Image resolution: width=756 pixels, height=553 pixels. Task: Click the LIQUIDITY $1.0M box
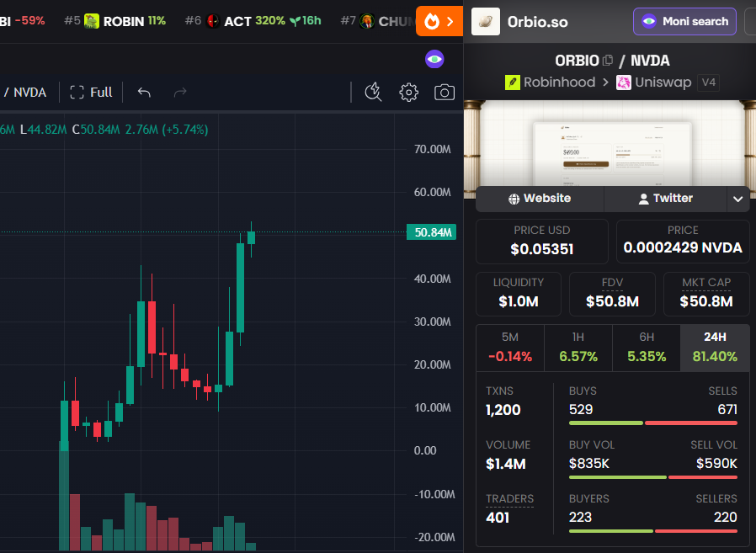pos(519,294)
